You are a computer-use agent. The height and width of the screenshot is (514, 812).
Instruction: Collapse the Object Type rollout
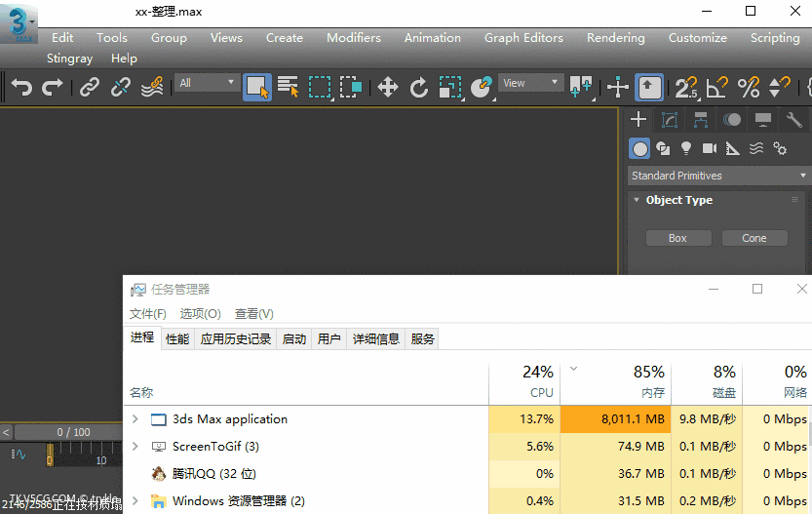[637, 200]
